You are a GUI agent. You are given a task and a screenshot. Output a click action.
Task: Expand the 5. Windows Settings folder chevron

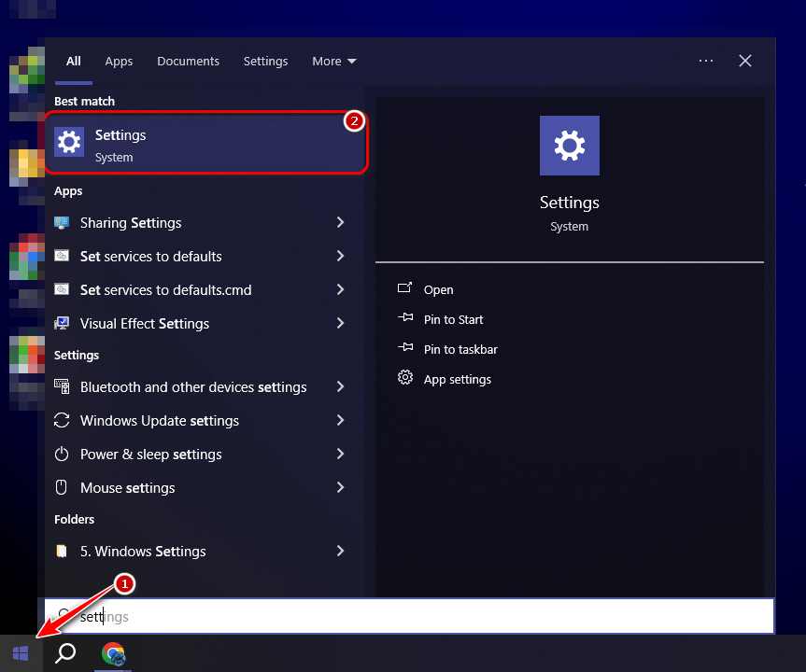pyautogui.click(x=340, y=551)
